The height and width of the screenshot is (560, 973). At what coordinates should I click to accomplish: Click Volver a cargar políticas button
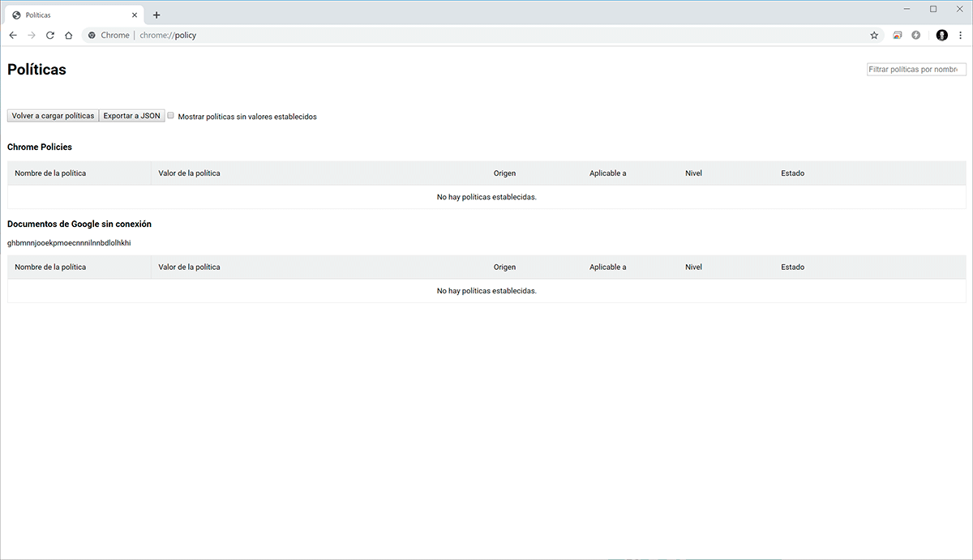[53, 116]
